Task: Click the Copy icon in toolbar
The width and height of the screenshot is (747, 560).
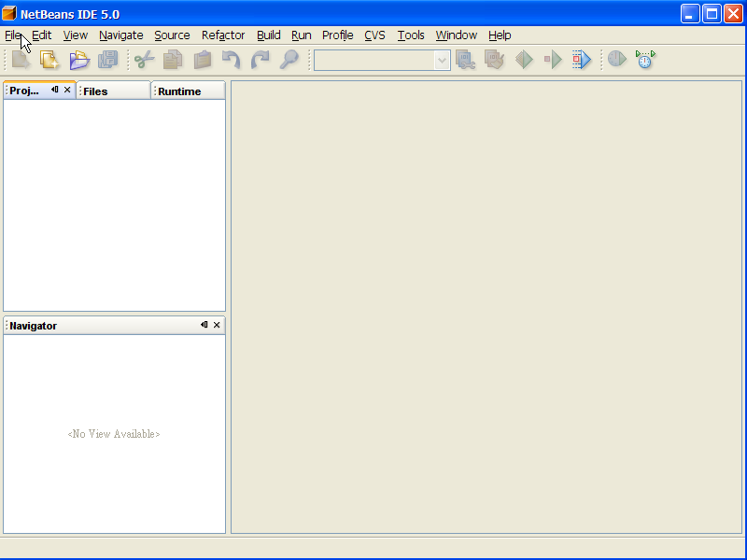Action: click(173, 60)
